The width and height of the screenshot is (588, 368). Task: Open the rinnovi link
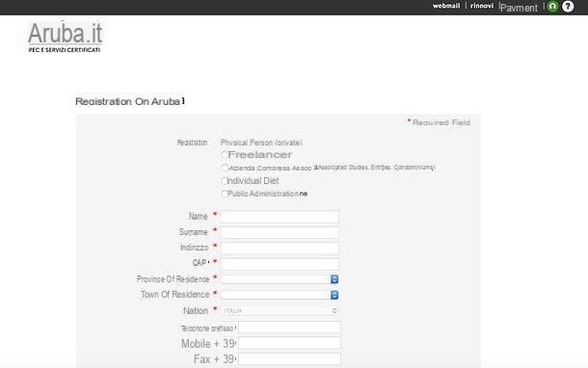point(482,6)
